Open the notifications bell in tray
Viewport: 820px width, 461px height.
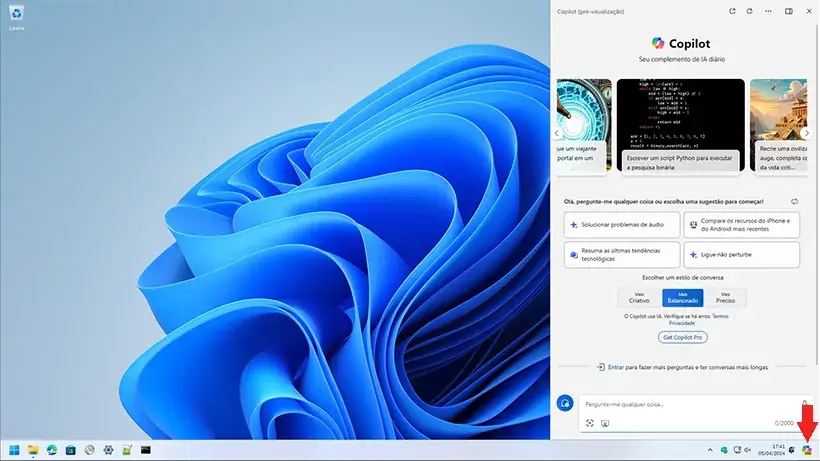(791, 450)
